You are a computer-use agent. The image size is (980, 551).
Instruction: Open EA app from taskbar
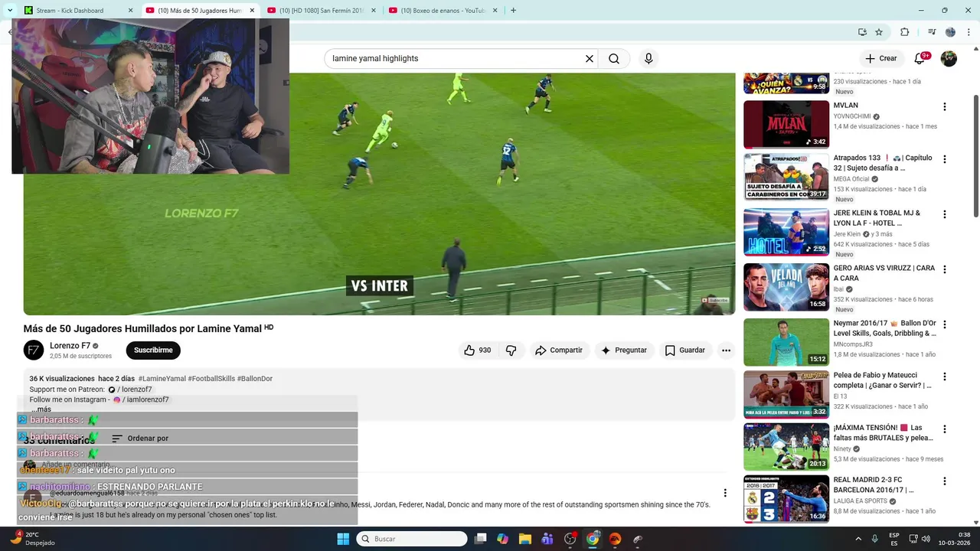pos(615,539)
